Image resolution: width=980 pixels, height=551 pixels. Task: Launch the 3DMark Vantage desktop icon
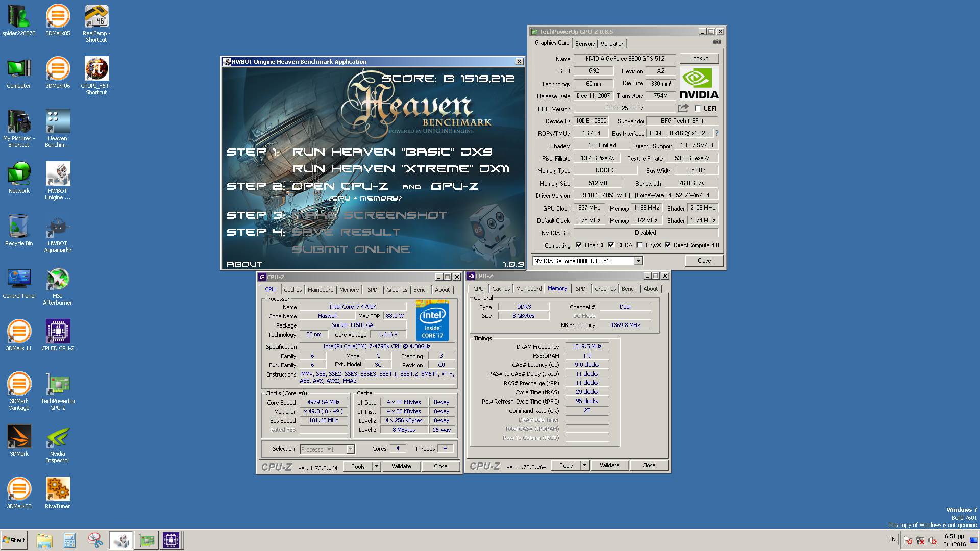tap(19, 391)
